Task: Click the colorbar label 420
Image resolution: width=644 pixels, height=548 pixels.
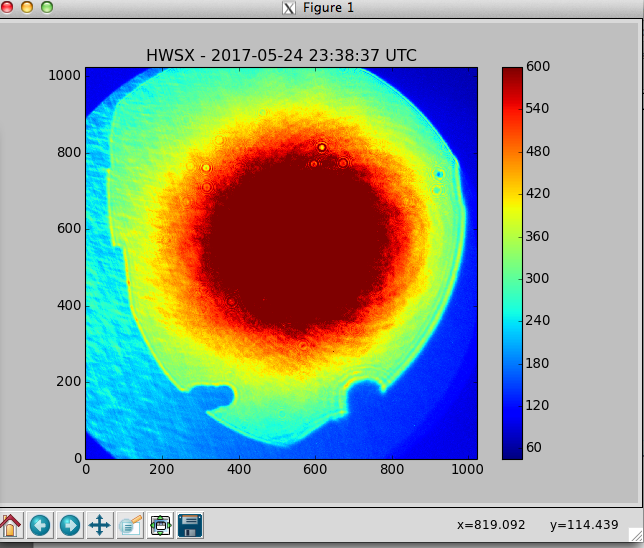Action: pyautogui.click(x=538, y=193)
